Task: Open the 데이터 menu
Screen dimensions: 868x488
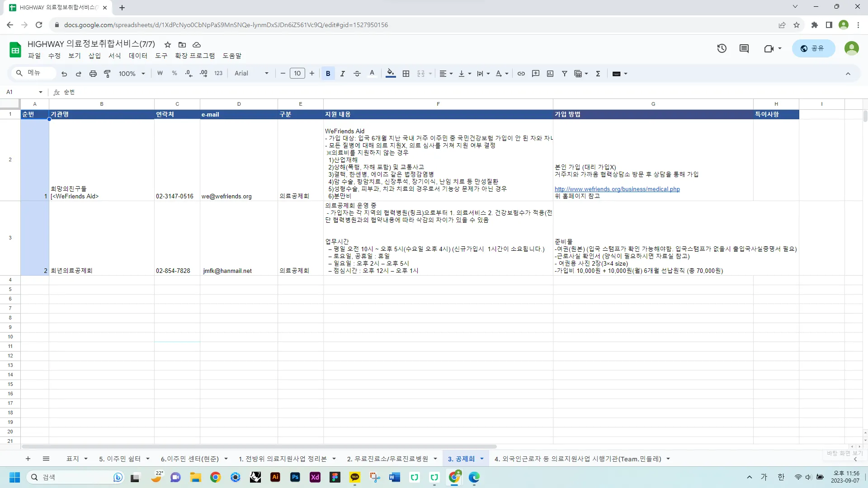Action: [x=137, y=56]
